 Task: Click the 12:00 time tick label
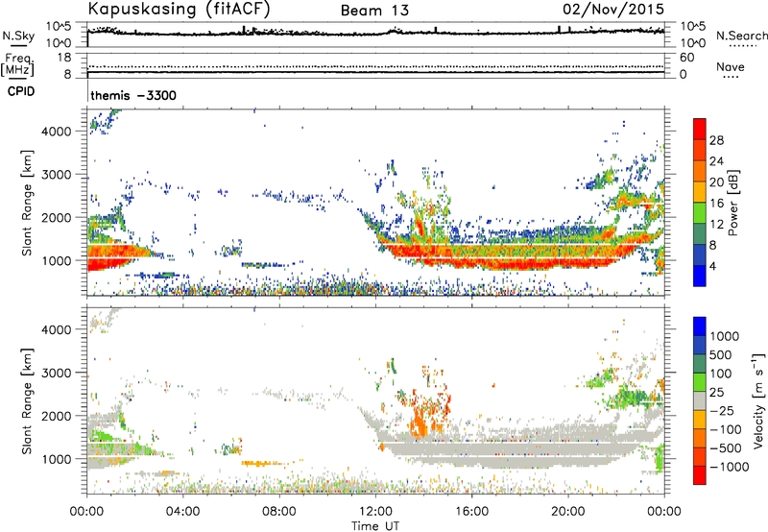tap(375, 512)
